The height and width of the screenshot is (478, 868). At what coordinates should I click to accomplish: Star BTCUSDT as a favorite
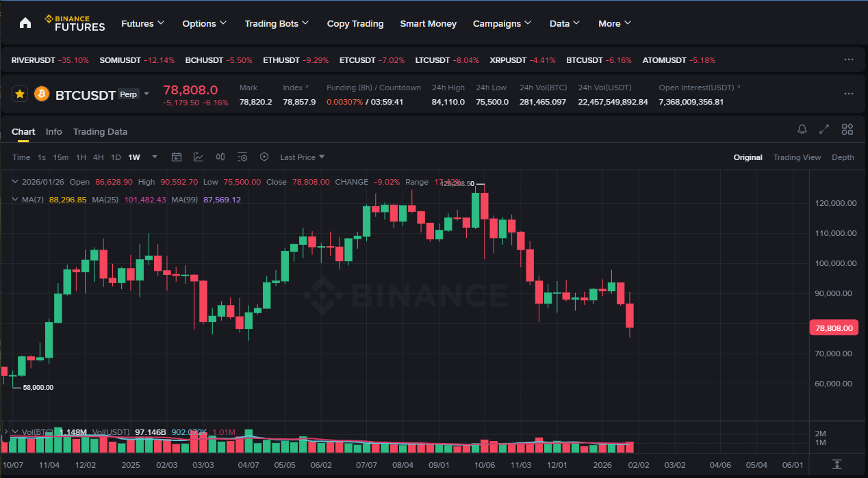(x=20, y=94)
